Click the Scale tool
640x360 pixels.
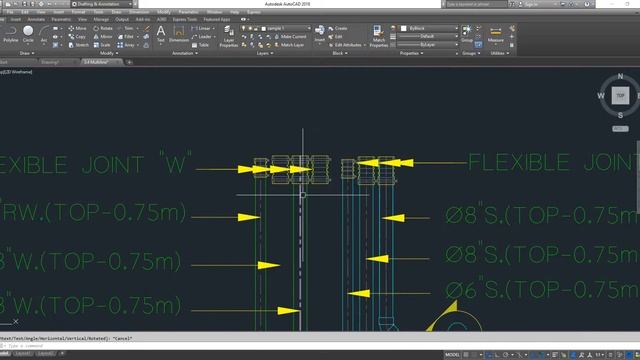tap(102, 45)
